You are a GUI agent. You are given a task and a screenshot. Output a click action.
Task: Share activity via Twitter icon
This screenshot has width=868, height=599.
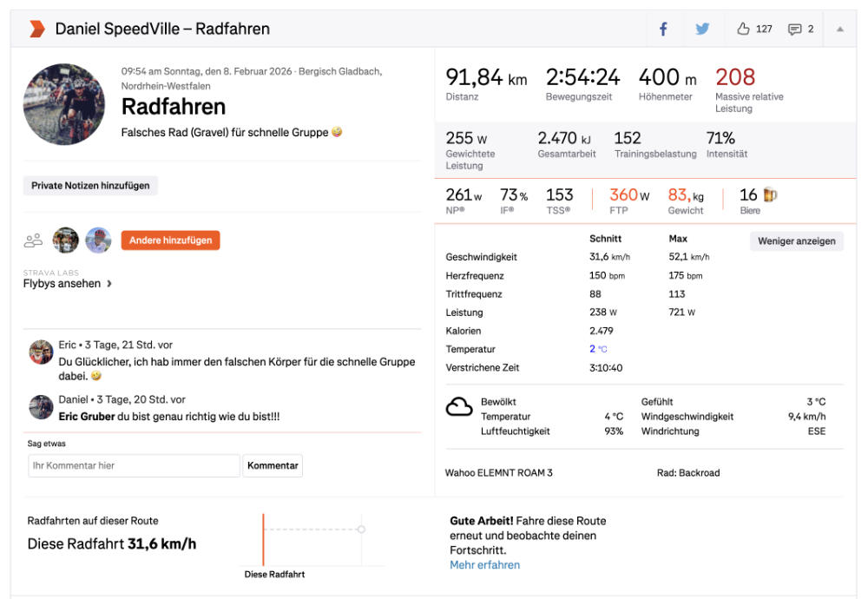pyautogui.click(x=702, y=29)
